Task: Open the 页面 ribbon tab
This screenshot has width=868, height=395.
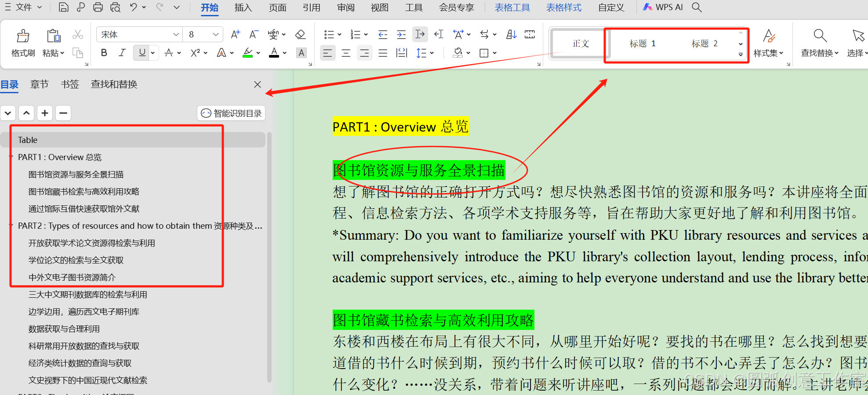Action: [x=277, y=7]
